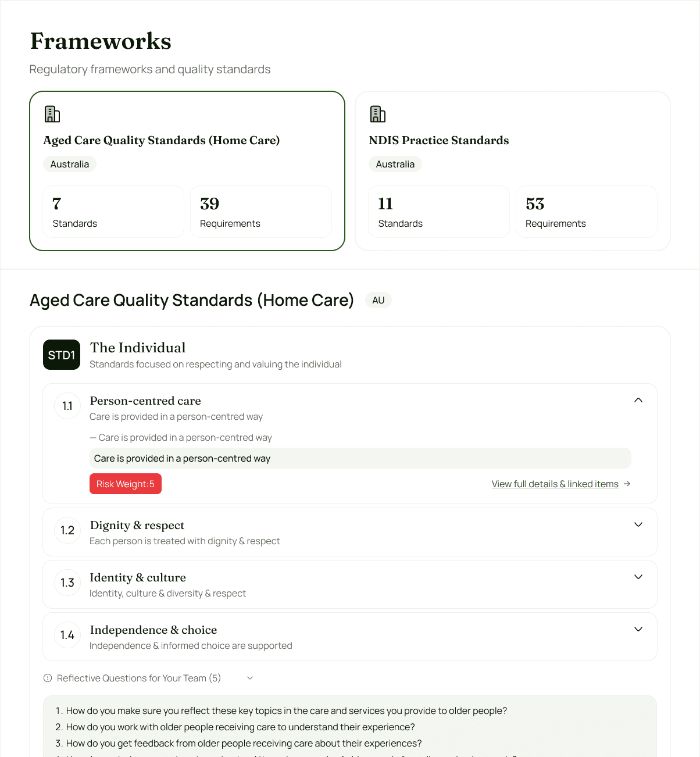Click the Australia tag on the NDIS card
The width and height of the screenshot is (700, 757).
pyautogui.click(x=395, y=164)
